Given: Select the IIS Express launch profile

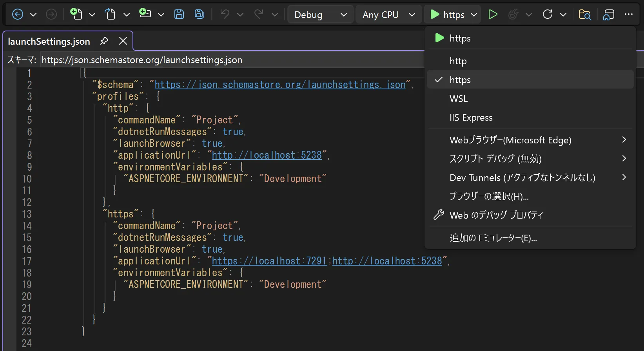Looking at the screenshot, I should [x=530, y=118].
